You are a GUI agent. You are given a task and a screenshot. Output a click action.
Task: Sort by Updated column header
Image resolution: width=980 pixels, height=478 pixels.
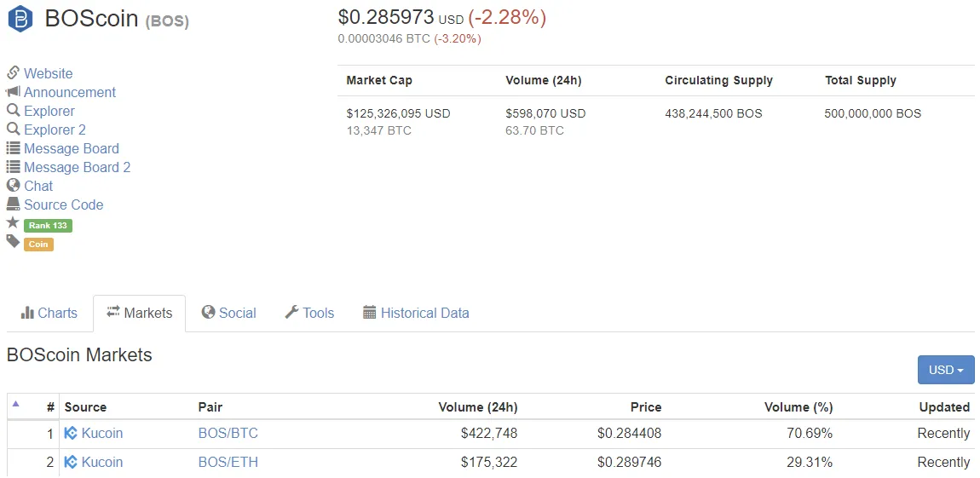[944, 407]
